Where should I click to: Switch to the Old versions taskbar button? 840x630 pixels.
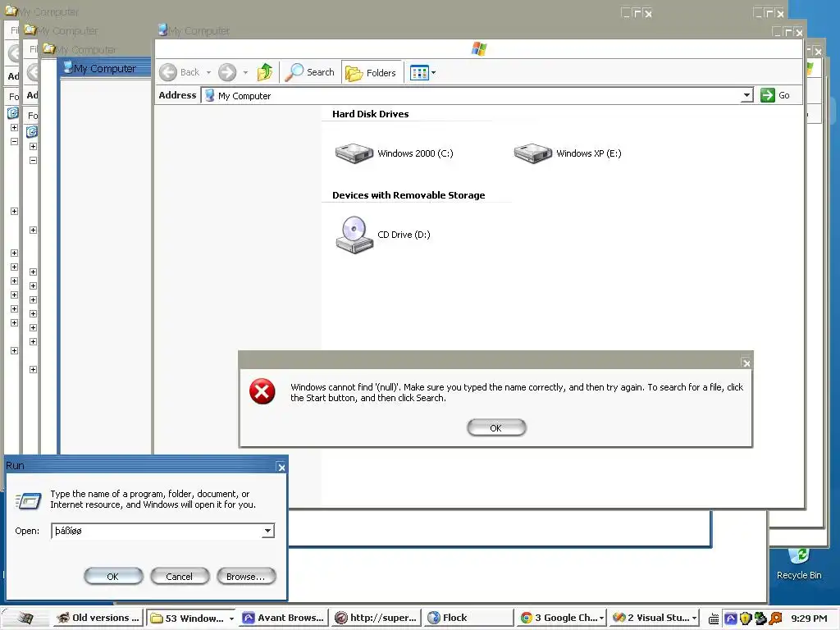pyautogui.click(x=98, y=619)
